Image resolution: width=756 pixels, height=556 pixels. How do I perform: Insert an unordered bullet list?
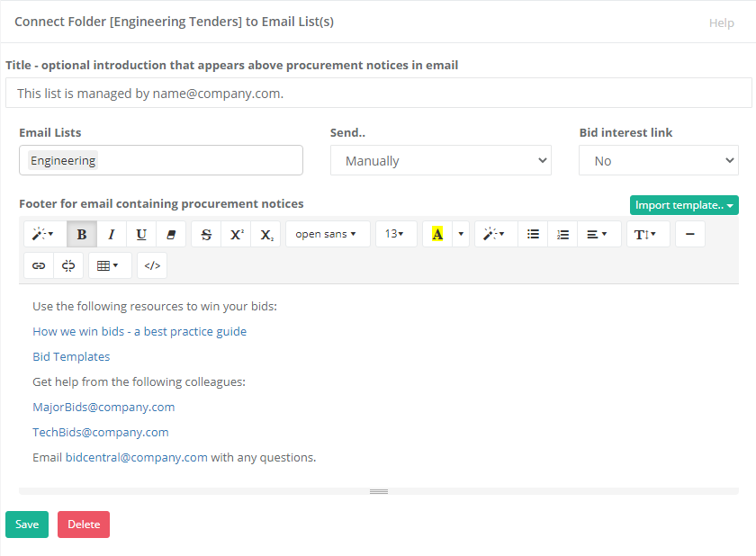point(533,234)
